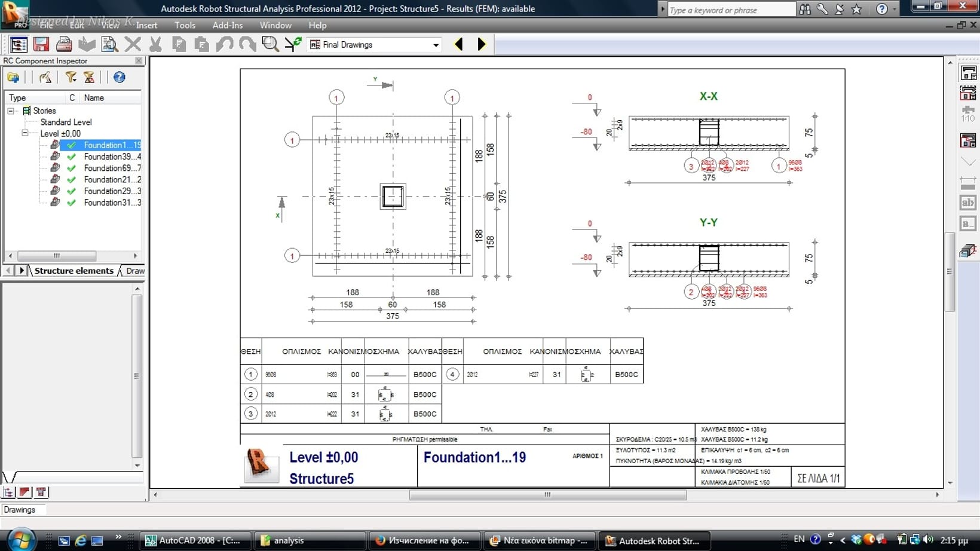Open the Final Drawings layout dropdown
The height and width of the screenshot is (551, 980).
coord(436,45)
